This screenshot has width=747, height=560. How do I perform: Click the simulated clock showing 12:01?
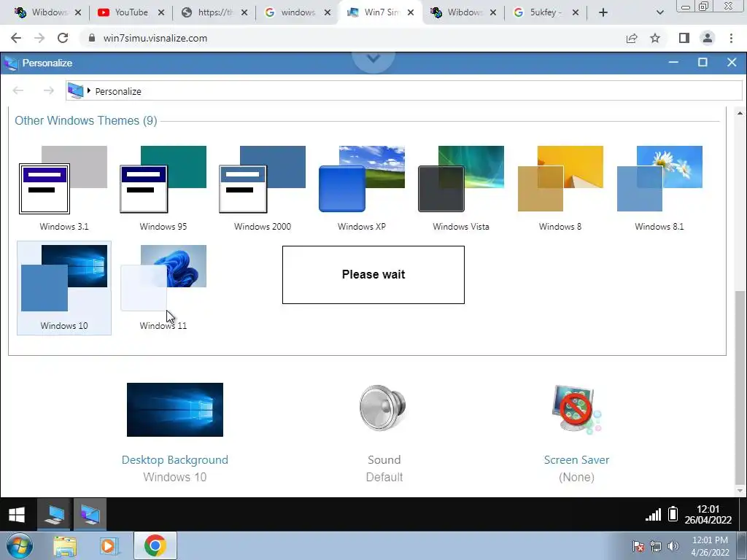coord(708,514)
